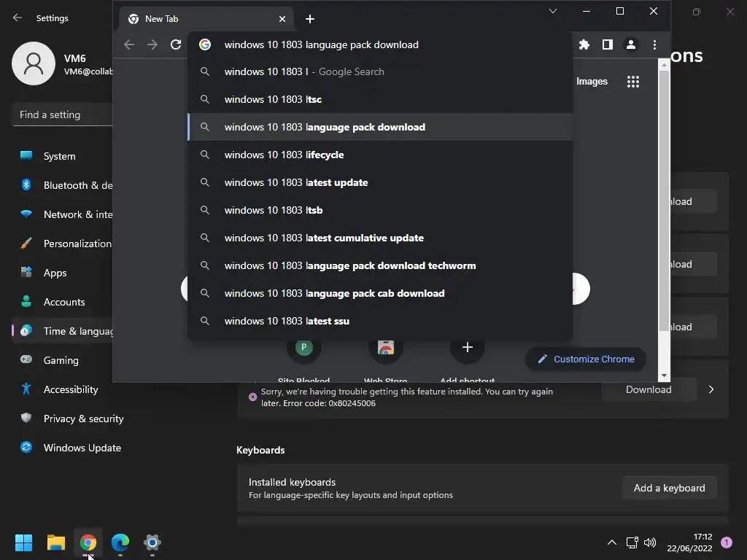
Task: Select the 'latest cumulative update' suggestion
Action: (x=380, y=238)
